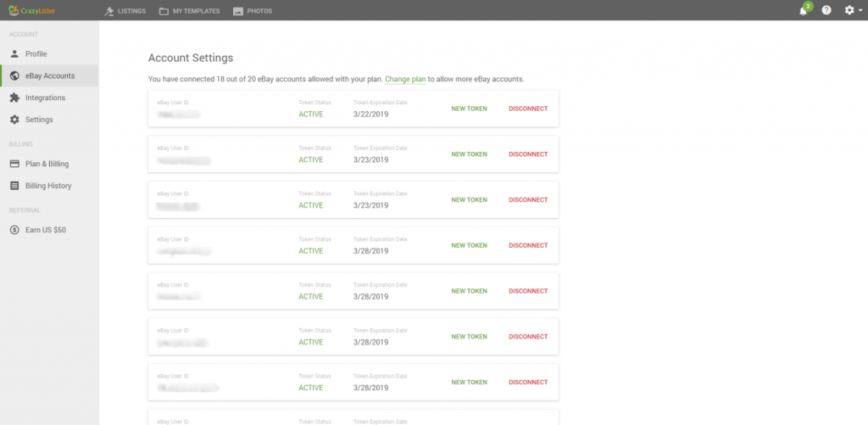Select eBay Accounts in sidebar
The height and width of the screenshot is (425, 868).
49,75
